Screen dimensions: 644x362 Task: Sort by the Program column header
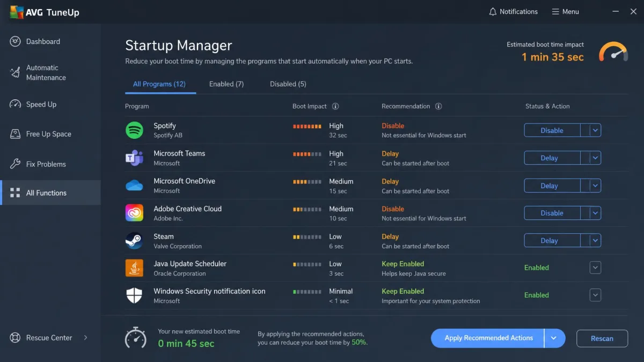pos(137,106)
